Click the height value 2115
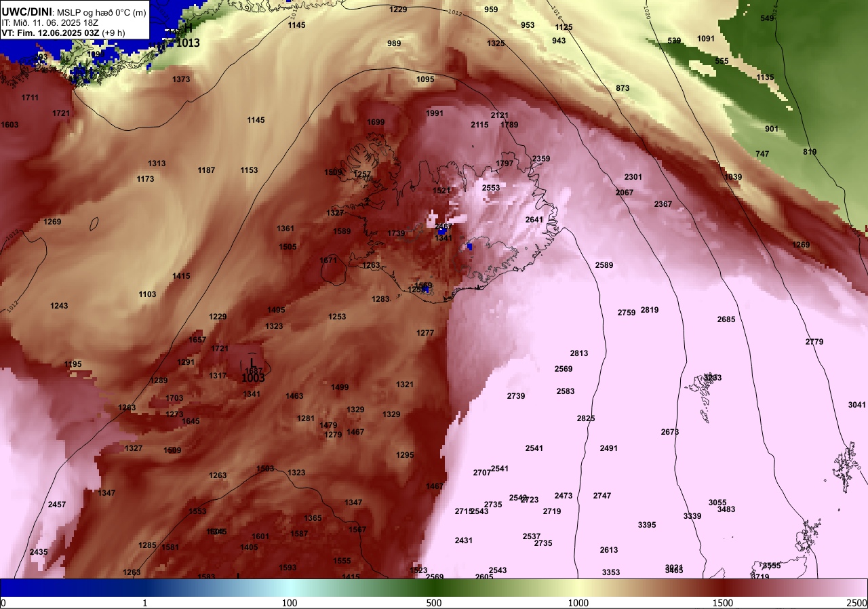 (479, 125)
